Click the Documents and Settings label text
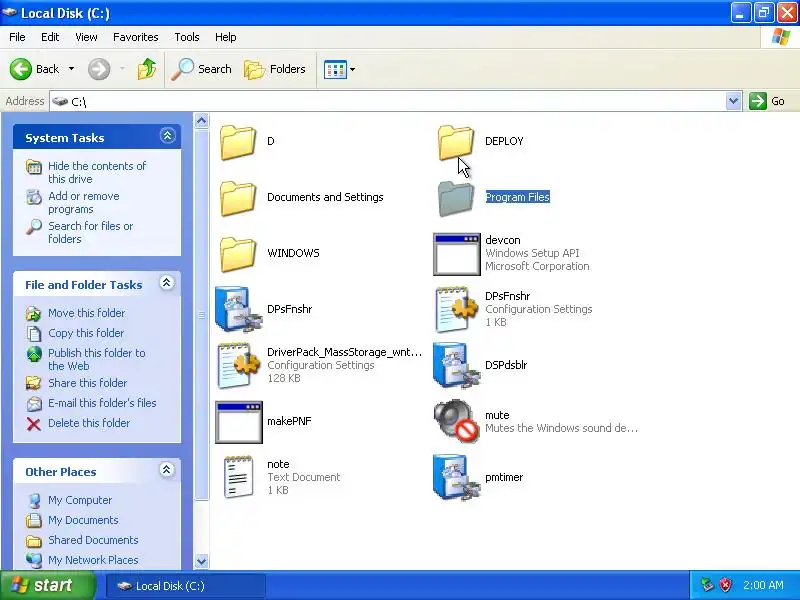The image size is (800, 600). (x=325, y=197)
